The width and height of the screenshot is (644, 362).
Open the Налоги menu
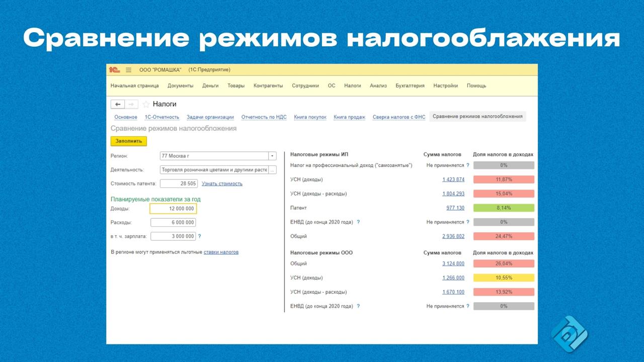point(353,86)
